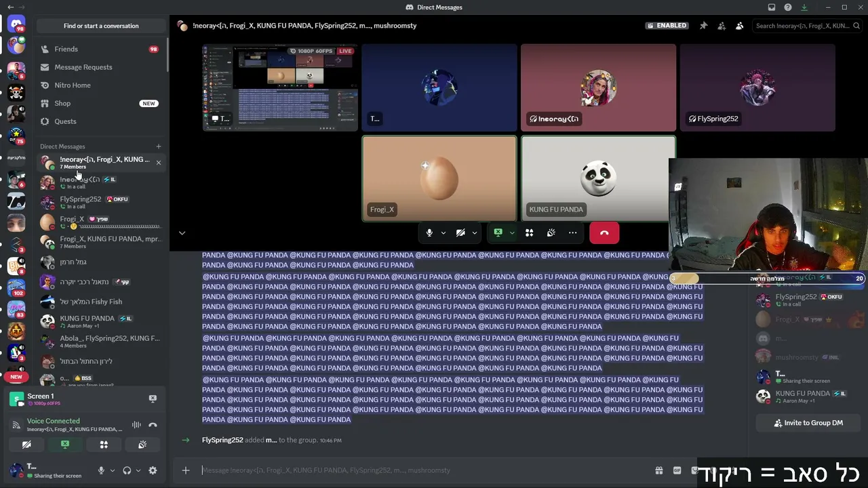Stop screen sharing in the call controls
The height and width of the screenshot is (488, 868).
498,233
